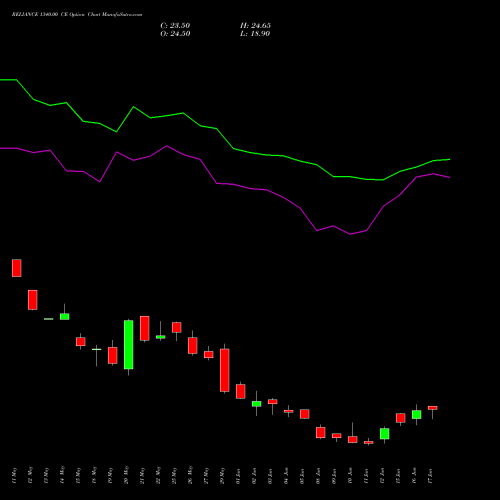Viewport: 500px width, 500px height.
Task: Click the green upper indicator line
Action: click(233, 148)
